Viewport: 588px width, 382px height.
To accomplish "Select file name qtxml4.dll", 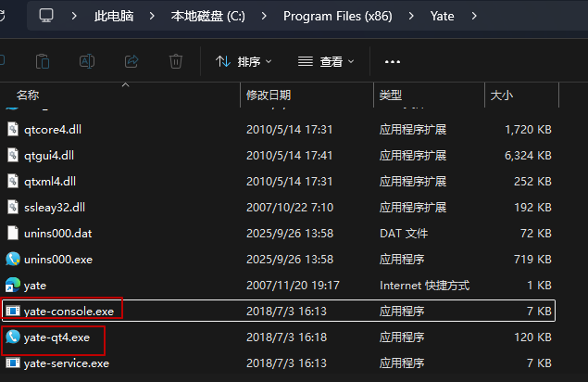I will coord(50,182).
